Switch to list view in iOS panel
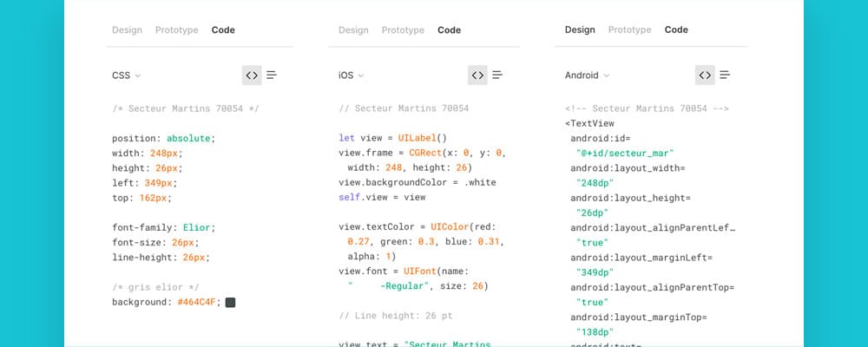This screenshot has height=347, width=868. click(x=497, y=75)
